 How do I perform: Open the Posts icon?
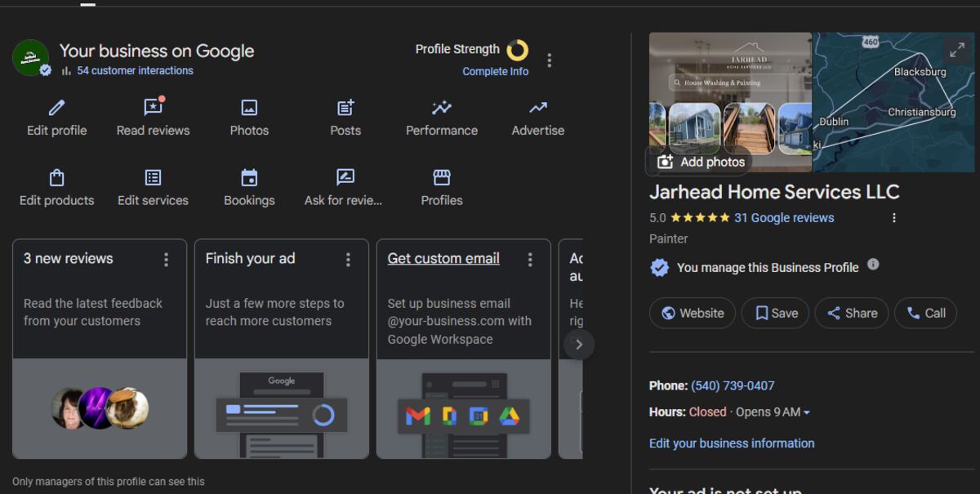tap(345, 108)
